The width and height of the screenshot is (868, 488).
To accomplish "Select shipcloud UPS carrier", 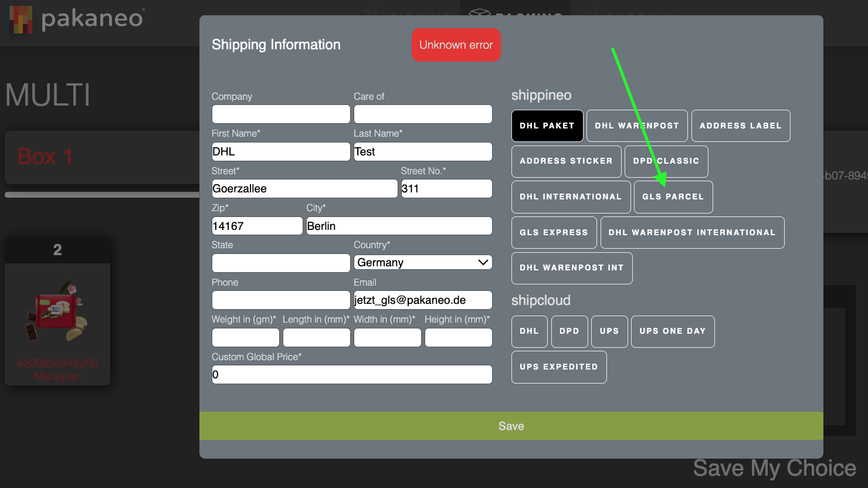I will pyautogui.click(x=609, y=331).
